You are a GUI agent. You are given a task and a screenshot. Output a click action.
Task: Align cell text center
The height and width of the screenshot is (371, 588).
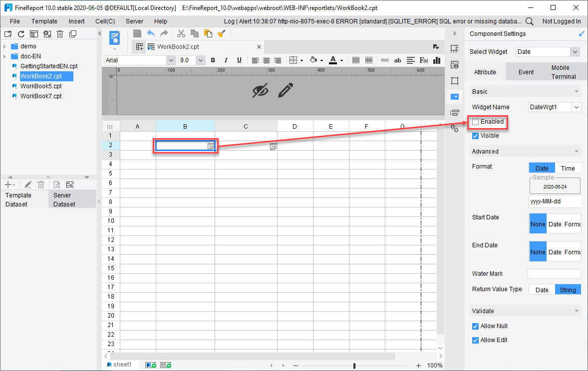[x=266, y=60]
